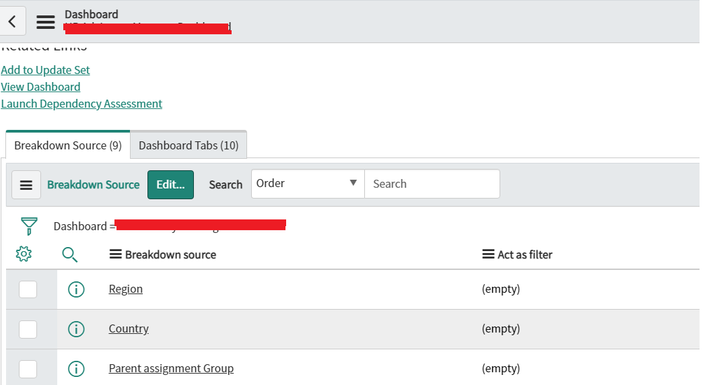Screen dimensions: 713x385
Task: Preview the Country record info icon
Action: click(76, 329)
